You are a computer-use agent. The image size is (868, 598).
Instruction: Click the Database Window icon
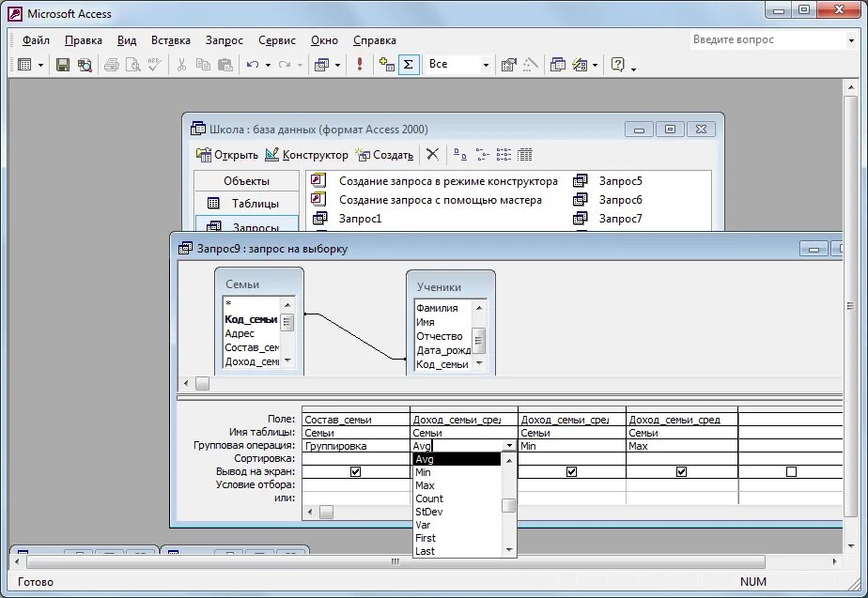pos(558,65)
